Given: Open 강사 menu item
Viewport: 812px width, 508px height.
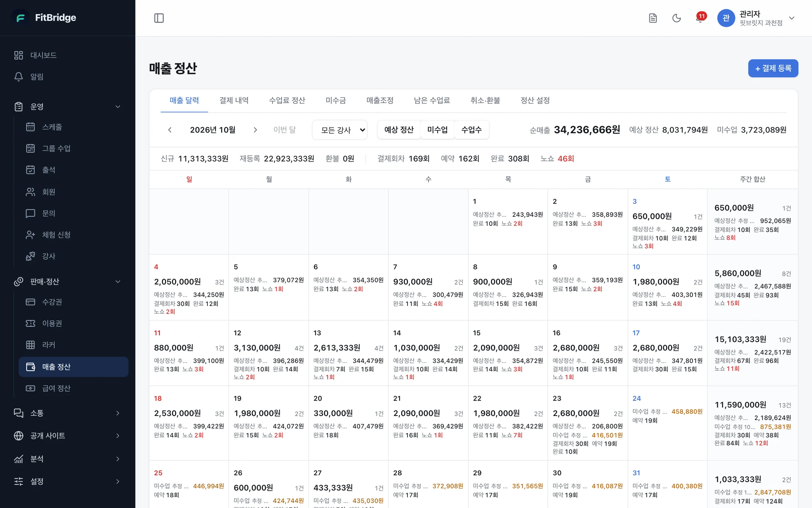Looking at the screenshot, I should click(x=73, y=256).
